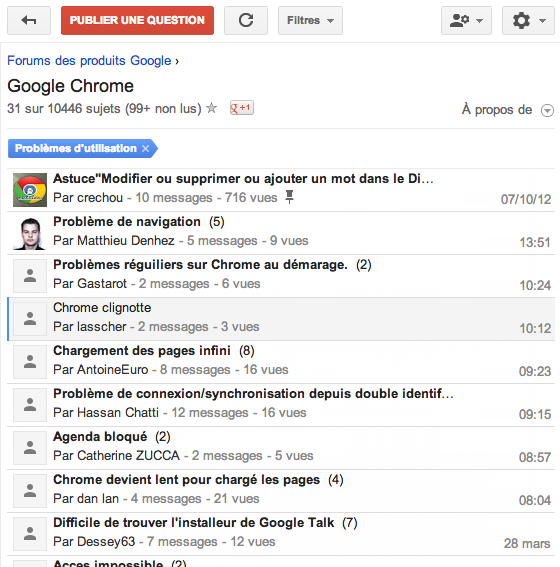560x567 pixels.
Task: Open the Agenda bloqué topic
Action: pyautogui.click(x=100, y=437)
